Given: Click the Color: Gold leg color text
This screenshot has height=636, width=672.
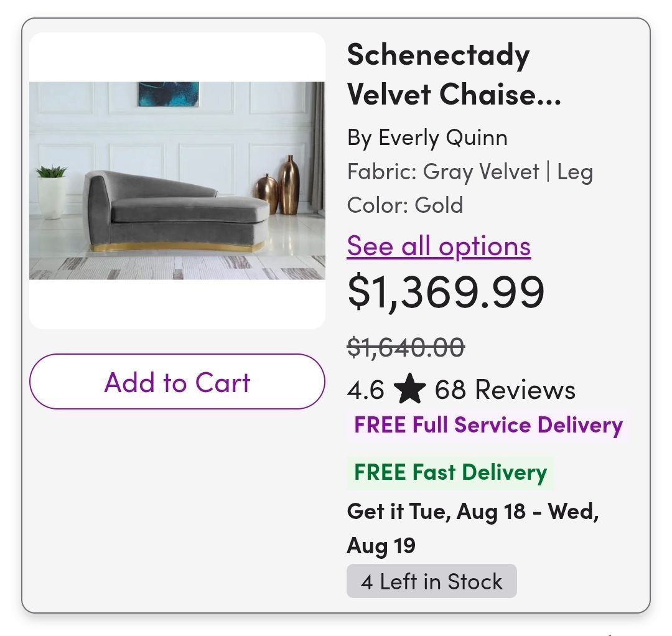Looking at the screenshot, I should point(405,205).
